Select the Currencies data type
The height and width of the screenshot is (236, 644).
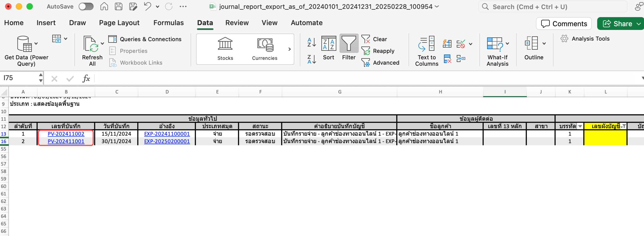click(x=265, y=49)
